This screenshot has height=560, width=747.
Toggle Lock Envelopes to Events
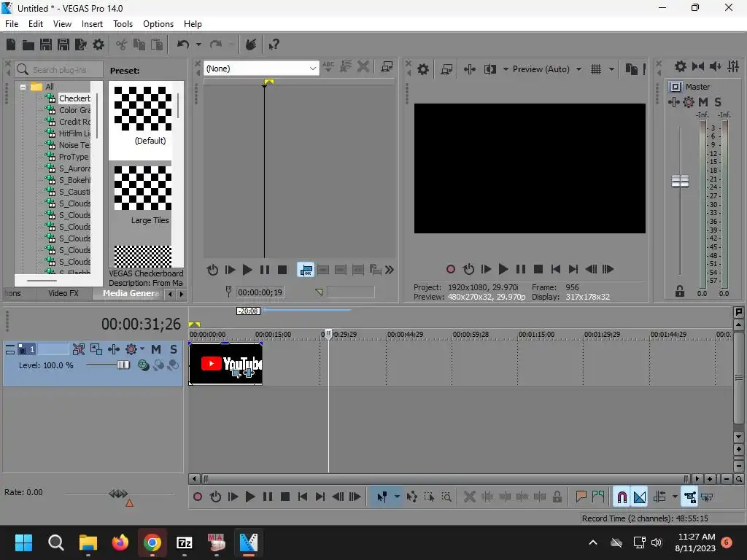[690, 497]
